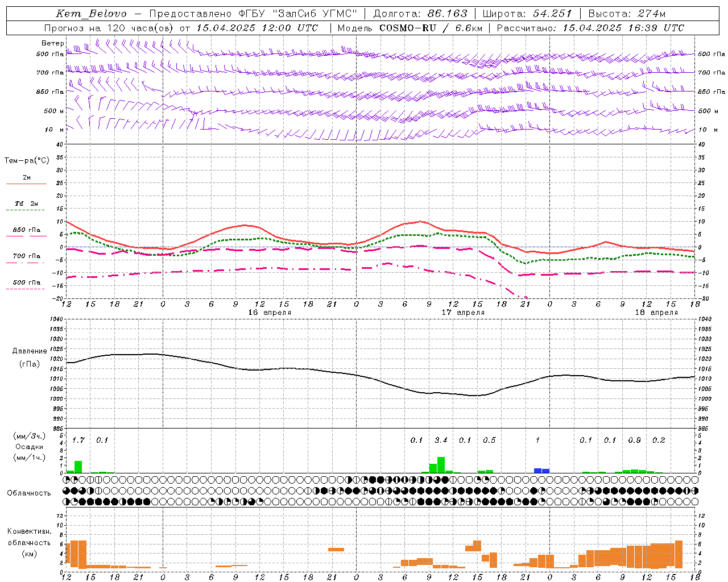
Task: Click the solid red line sample under 2м legend
Action: [26, 184]
